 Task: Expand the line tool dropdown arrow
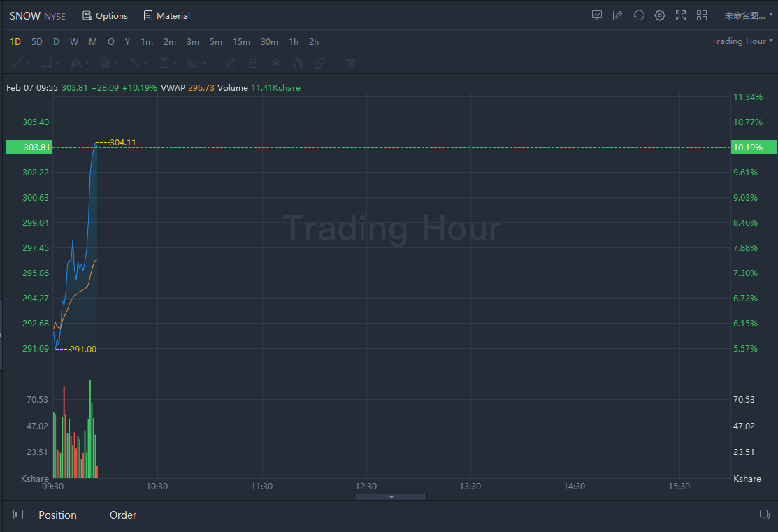tap(29, 63)
